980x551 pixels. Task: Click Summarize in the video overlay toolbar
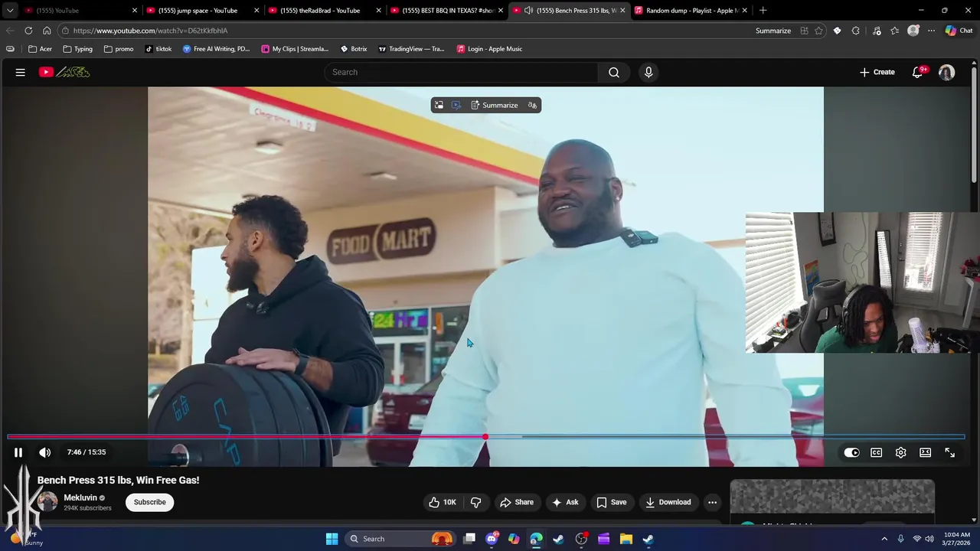494,105
